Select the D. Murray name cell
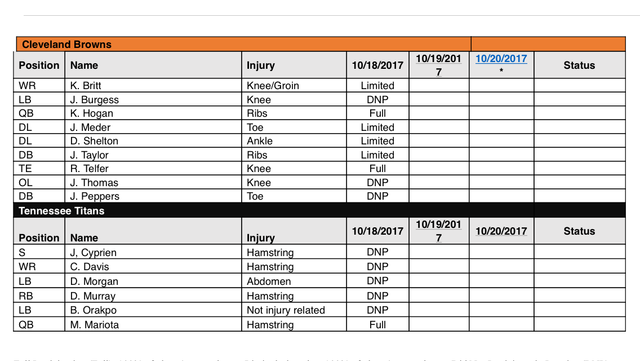The width and height of the screenshot is (640, 361). coord(153,296)
